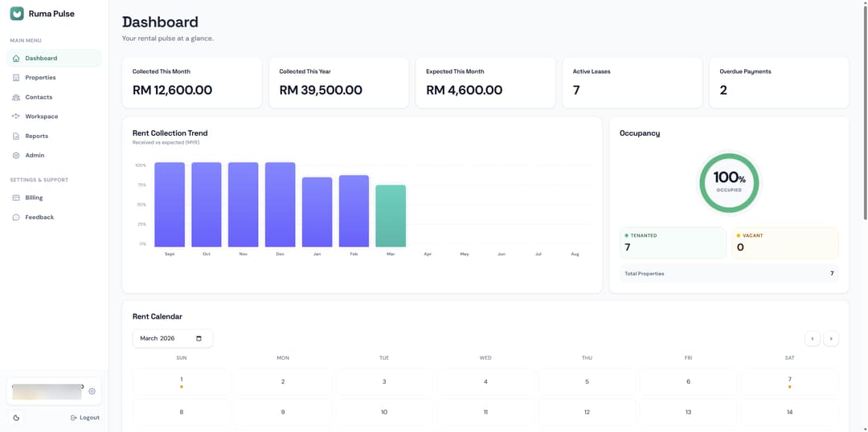Click the Logout button
The height and width of the screenshot is (432, 868).
pyautogui.click(x=85, y=418)
